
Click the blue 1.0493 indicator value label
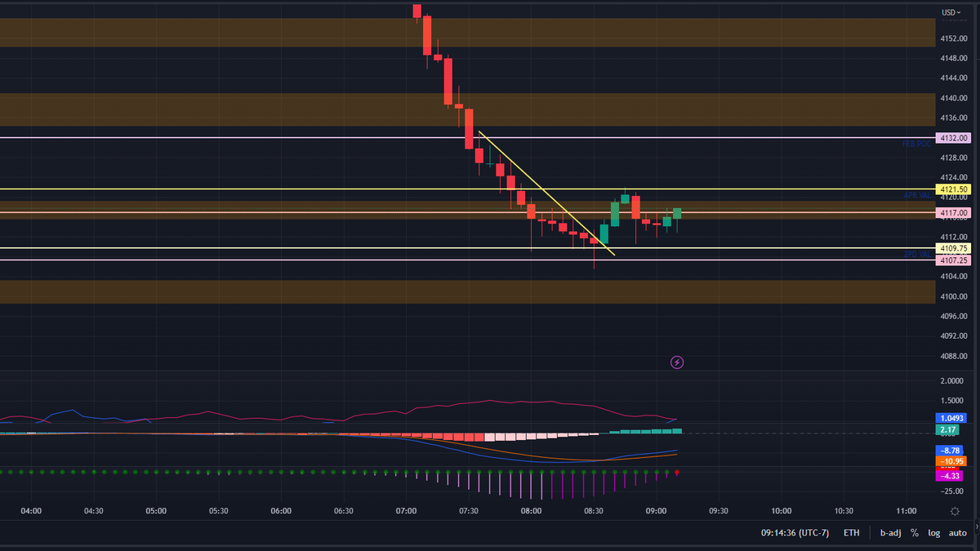point(953,418)
